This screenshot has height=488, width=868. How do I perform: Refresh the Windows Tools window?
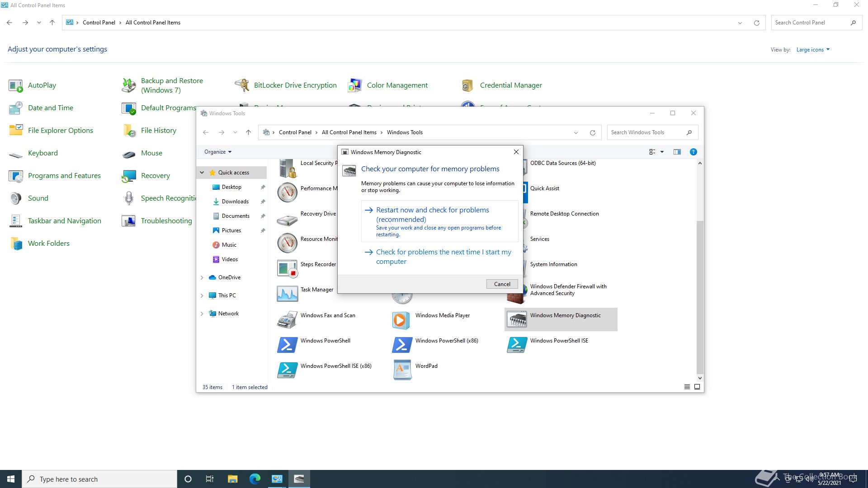point(592,132)
